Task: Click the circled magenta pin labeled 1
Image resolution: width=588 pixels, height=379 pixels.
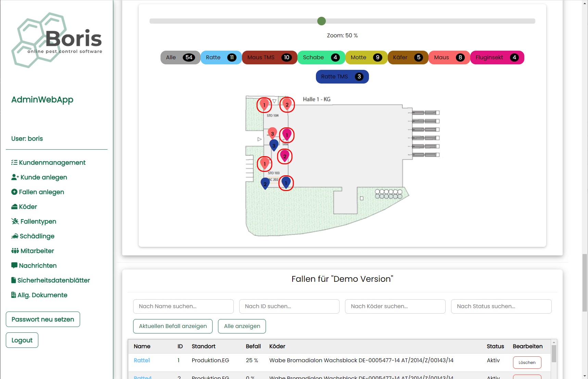Action: (x=287, y=134)
